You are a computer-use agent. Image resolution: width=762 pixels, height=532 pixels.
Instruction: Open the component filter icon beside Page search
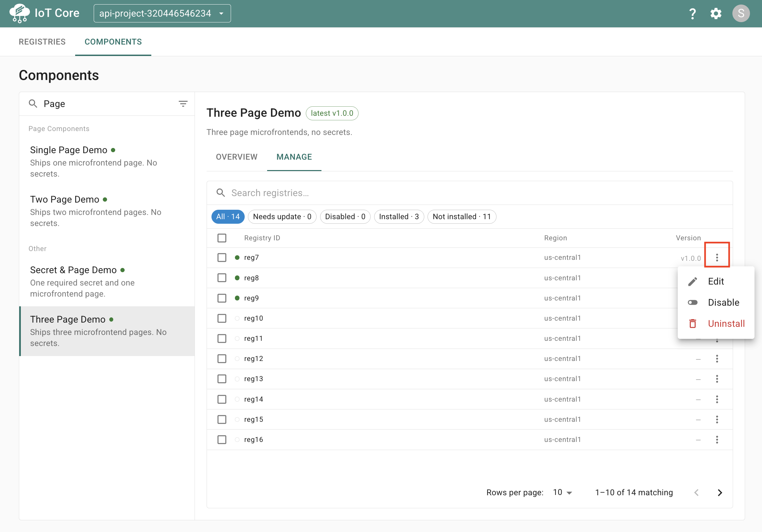click(x=183, y=104)
